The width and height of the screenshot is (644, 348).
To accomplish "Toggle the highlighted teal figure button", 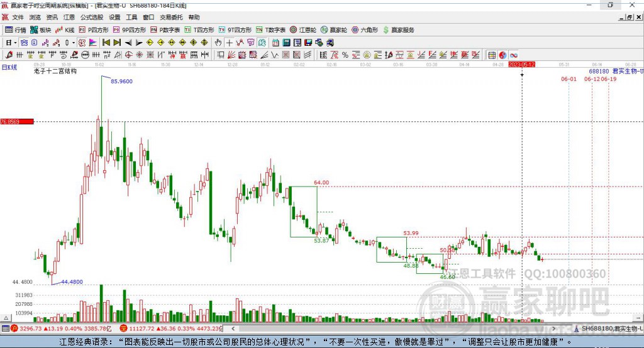I will pos(262,42).
